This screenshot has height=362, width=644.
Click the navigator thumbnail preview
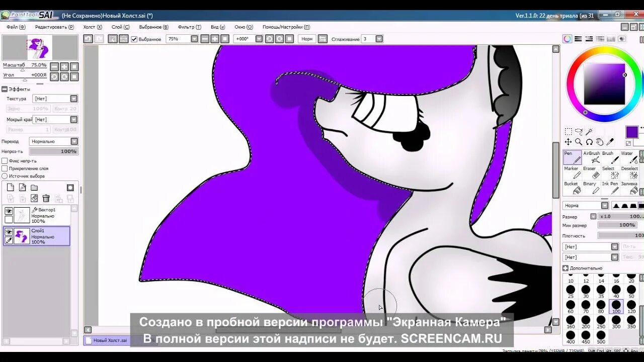[40, 48]
